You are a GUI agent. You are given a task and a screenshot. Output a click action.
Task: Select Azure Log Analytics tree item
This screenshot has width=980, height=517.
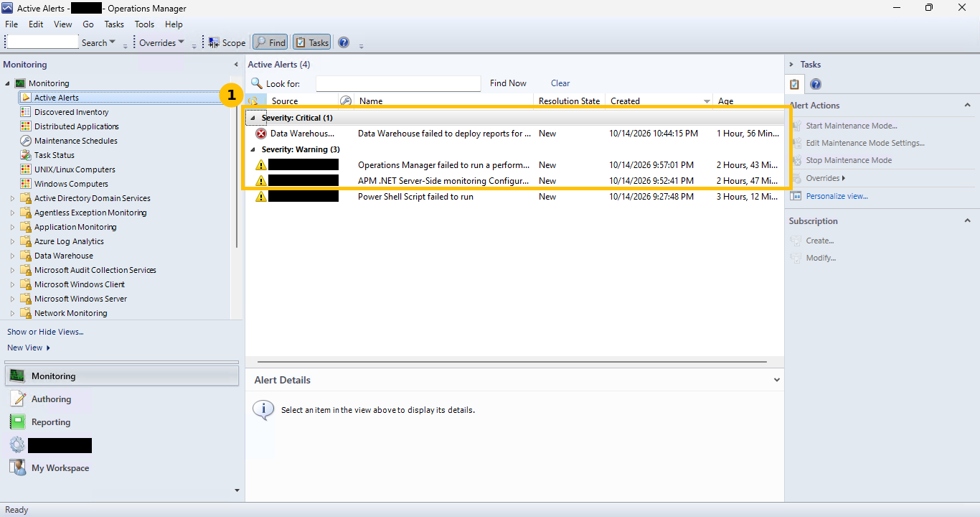tap(69, 241)
